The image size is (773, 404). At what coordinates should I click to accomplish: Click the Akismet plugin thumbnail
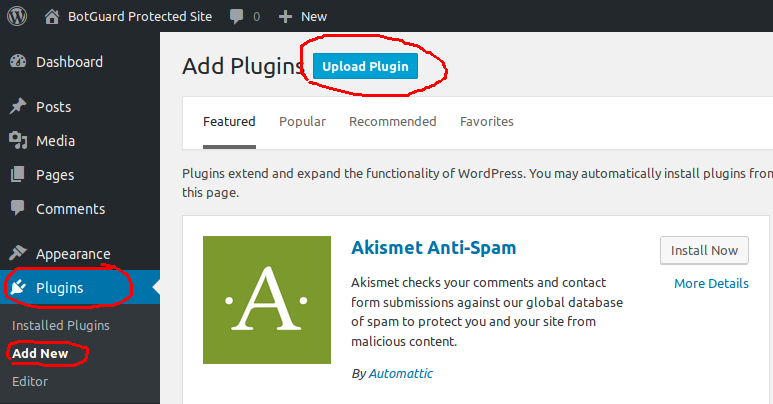[267, 300]
